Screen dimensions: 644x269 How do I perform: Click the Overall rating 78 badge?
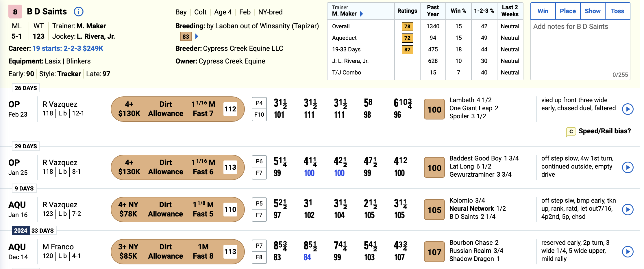(x=407, y=26)
